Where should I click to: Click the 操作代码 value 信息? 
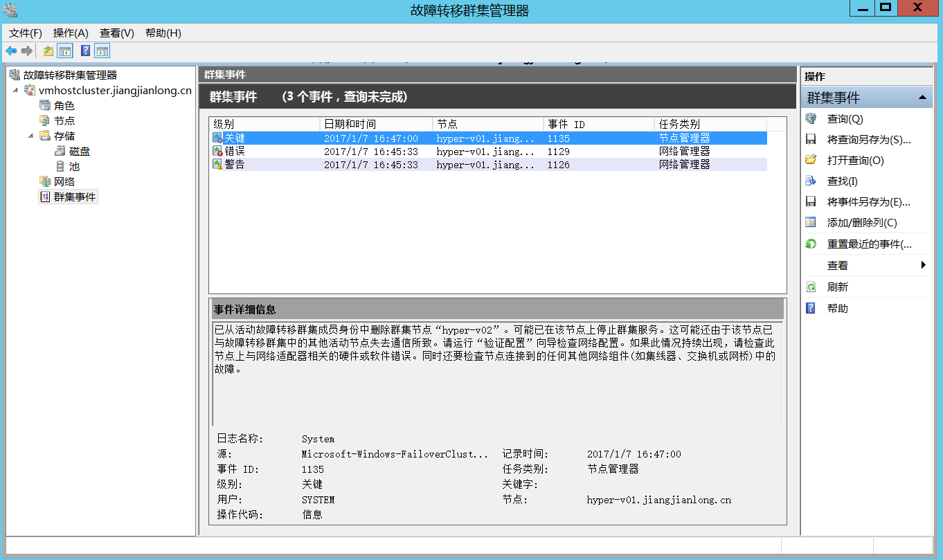tap(312, 515)
